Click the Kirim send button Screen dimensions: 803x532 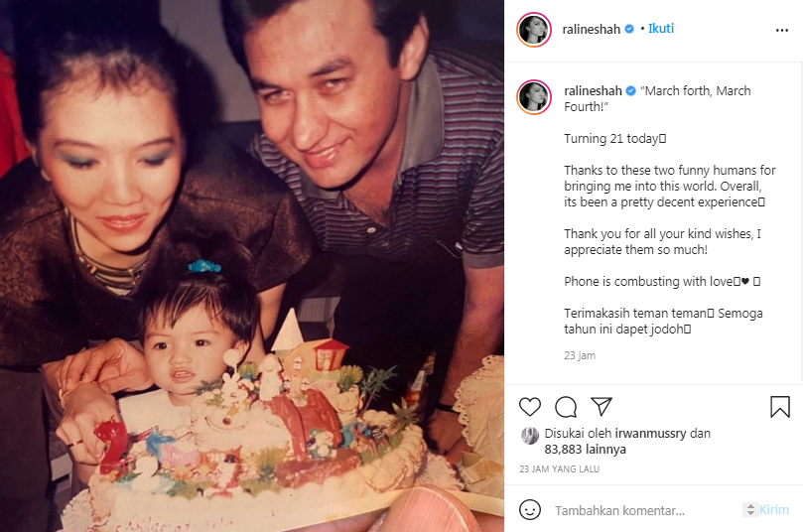point(774,510)
